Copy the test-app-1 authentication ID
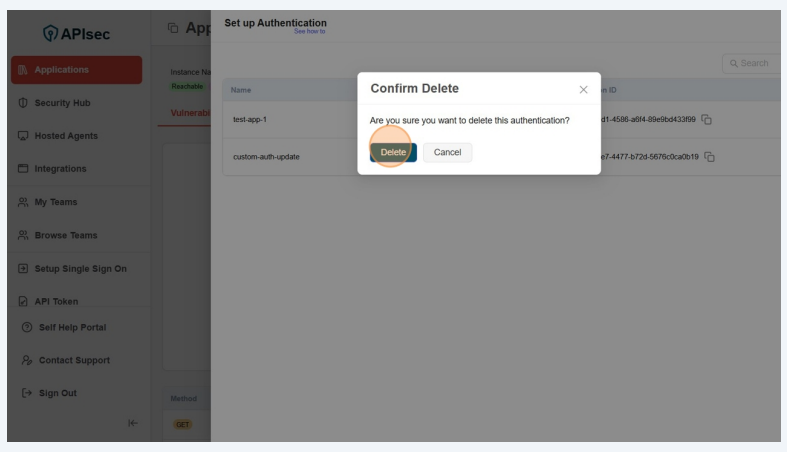 click(x=707, y=120)
